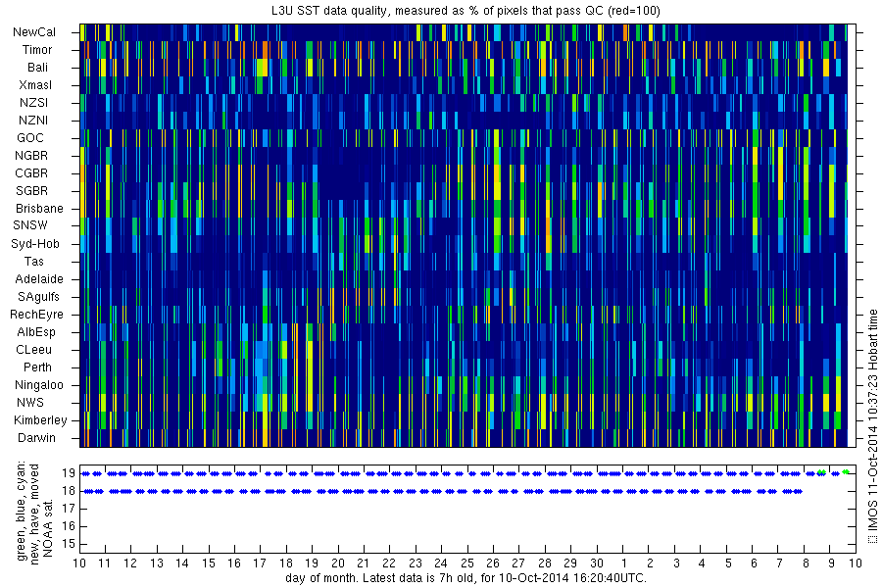Image resolution: width=882 pixels, height=588 pixels.
Task: Click the 'NOAA sat.' vertical axis title
Action: click(48, 526)
